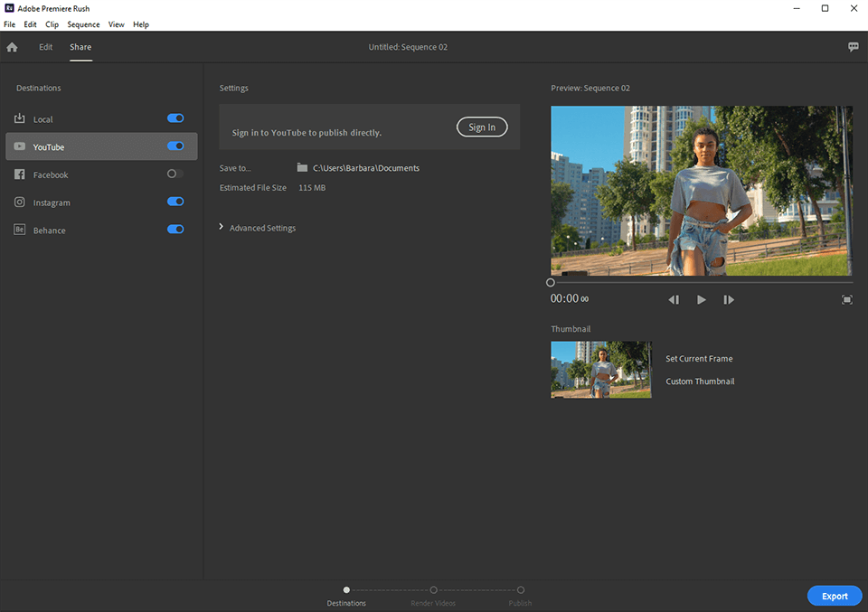Disable the Behance destination toggle
The image size is (868, 612).
175,229
